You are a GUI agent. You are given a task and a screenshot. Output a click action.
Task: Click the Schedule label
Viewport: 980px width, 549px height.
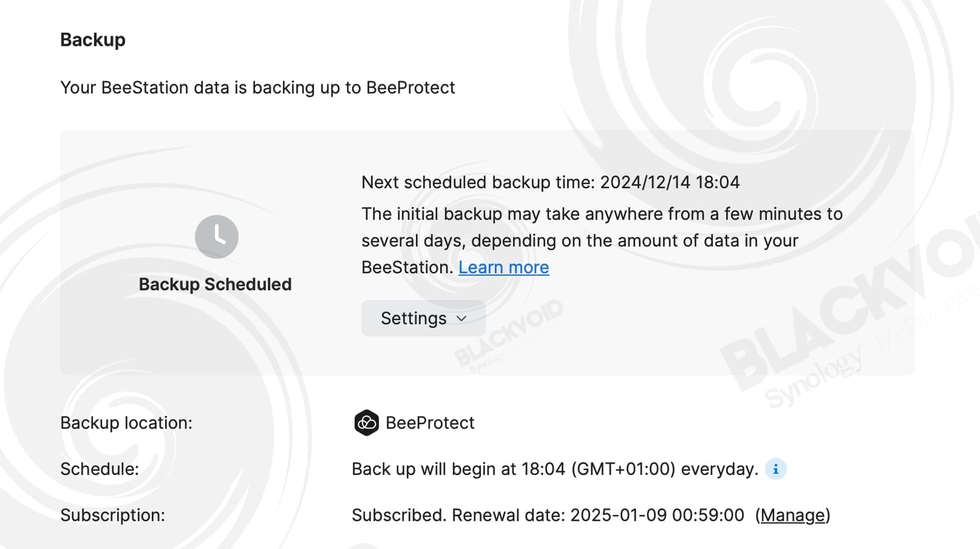click(99, 469)
